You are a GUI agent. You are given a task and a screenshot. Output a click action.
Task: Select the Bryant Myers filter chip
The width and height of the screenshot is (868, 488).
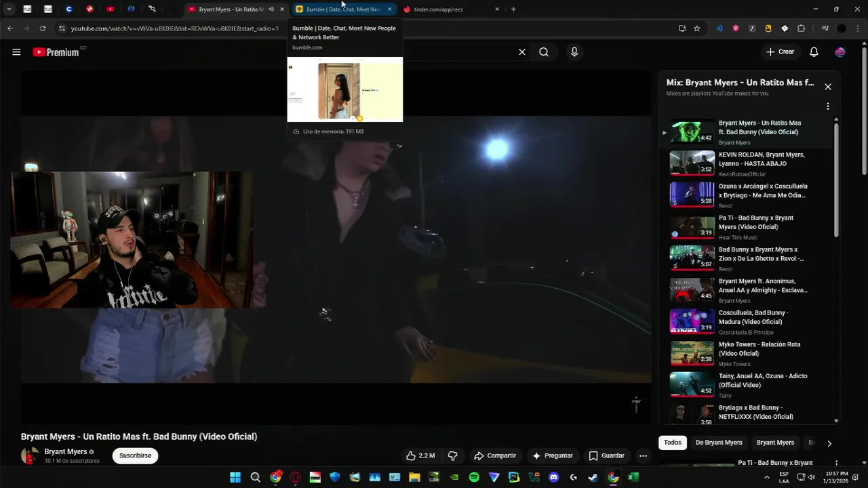click(775, 443)
